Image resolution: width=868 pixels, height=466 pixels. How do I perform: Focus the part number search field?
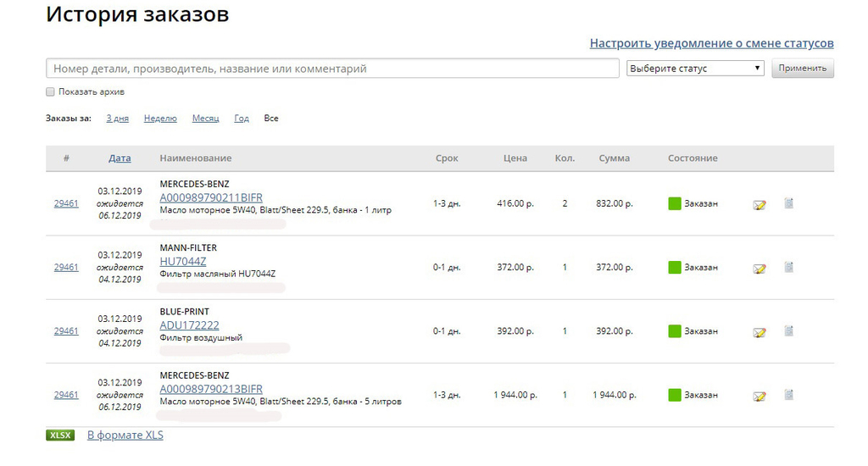tap(332, 69)
